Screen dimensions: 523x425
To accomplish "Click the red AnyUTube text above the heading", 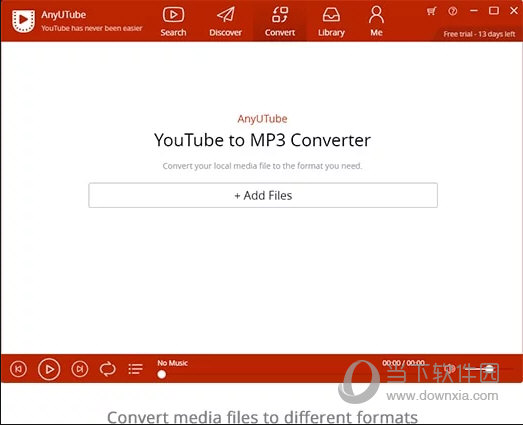I will coord(263,119).
